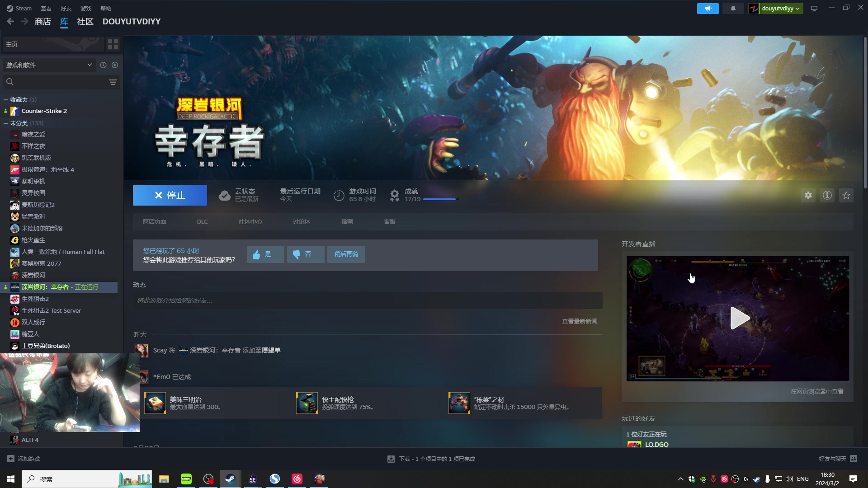Screen dimensions: 868x488
Task: Play the developer broadcast video
Action: pyautogui.click(x=739, y=318)
